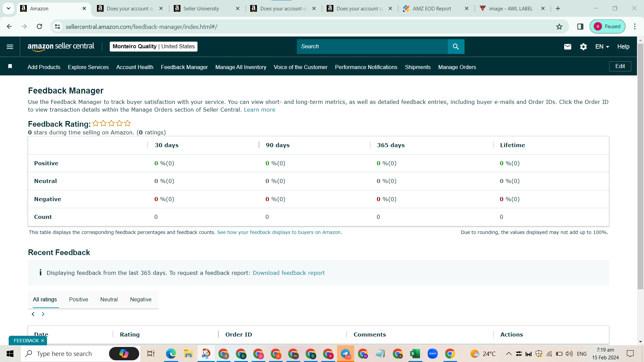Open the browser side panel icon
The width and height of the screenshot is (644, 362).
[x=580, y=27]
